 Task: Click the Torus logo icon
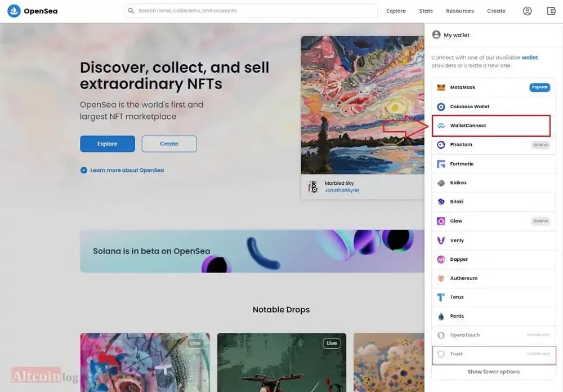(x=441, y=297)
